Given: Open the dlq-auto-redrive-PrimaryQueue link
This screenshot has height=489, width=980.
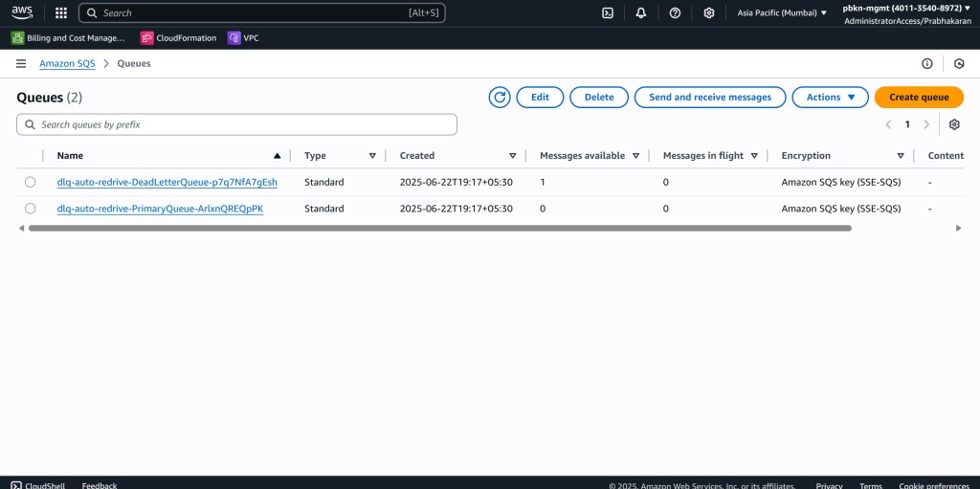Looking at the screenshot, I should [160, 209].
